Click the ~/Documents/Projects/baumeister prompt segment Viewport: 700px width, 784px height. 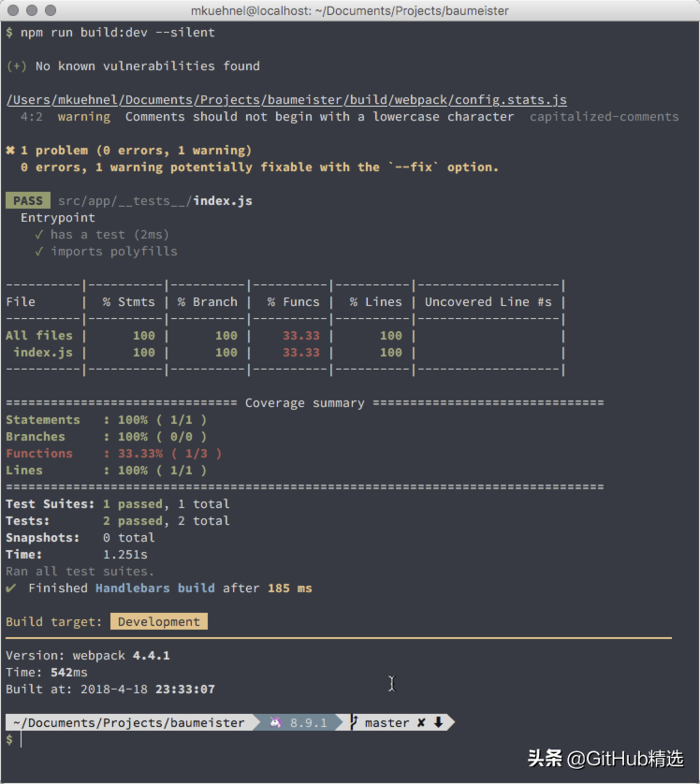[129, 722]
